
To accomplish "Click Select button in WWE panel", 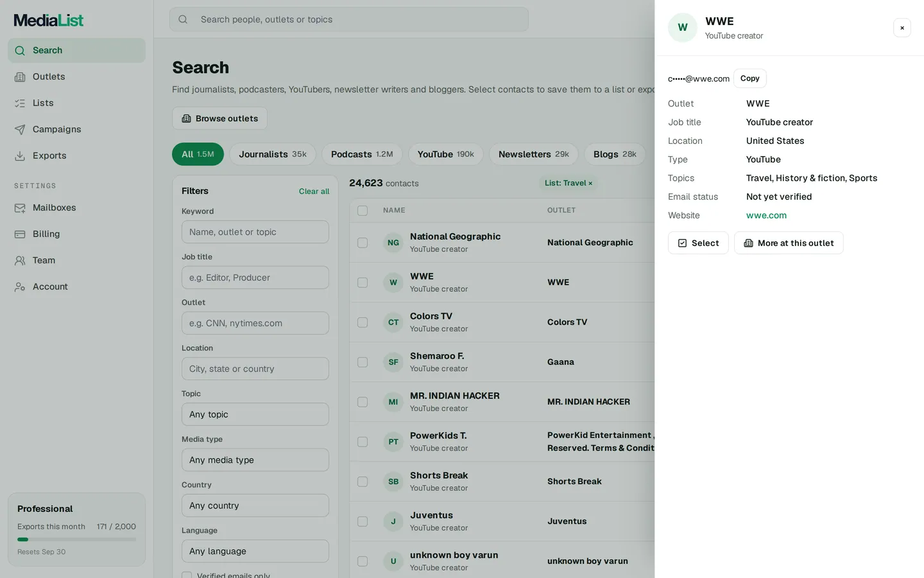I will 698,243.
